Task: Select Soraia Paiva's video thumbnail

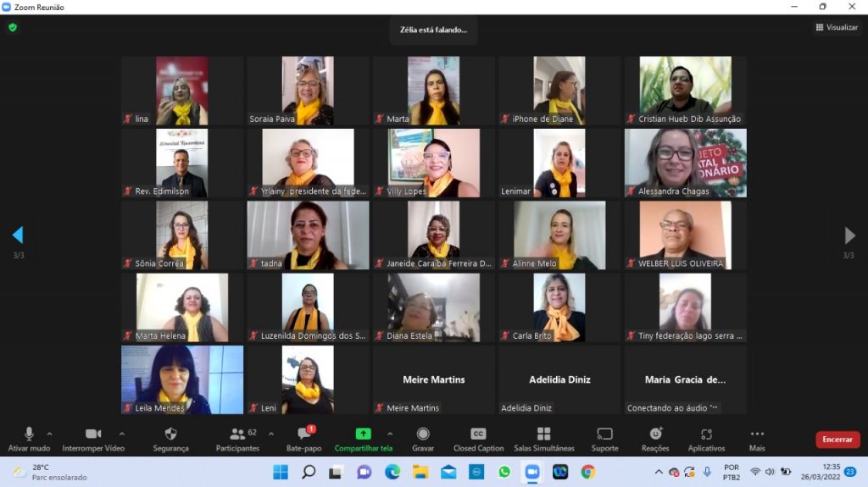Action: (308, 90)
